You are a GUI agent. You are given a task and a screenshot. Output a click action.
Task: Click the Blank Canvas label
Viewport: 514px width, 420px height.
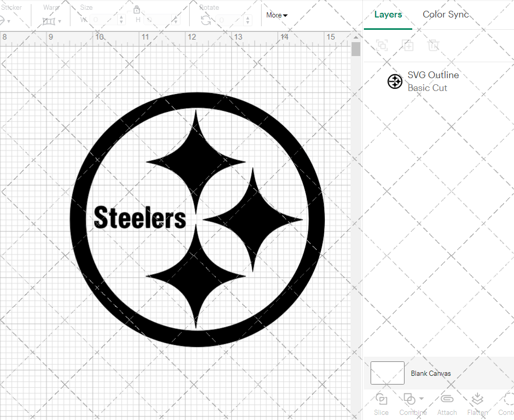pos(431,373)
